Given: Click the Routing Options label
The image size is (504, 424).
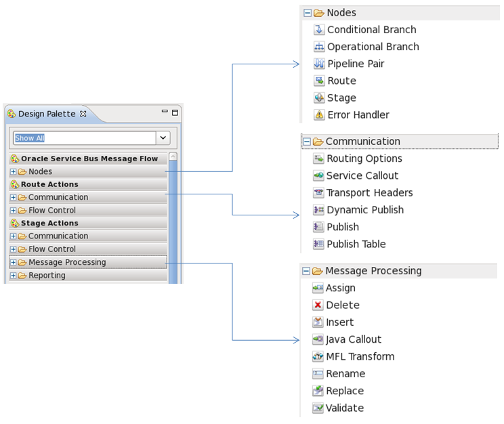Looking at the screenshot, I should 364,158.
